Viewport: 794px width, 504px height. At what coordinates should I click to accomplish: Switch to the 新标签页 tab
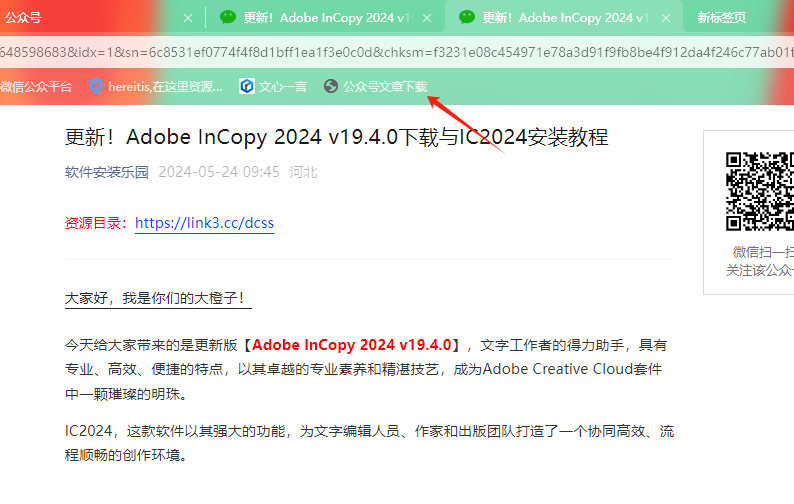(722, 18)
